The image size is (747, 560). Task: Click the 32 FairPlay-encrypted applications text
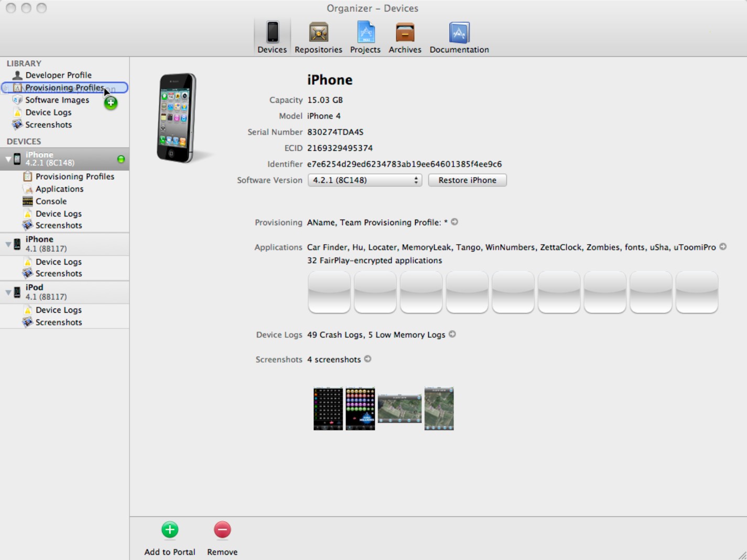[375, 260]
